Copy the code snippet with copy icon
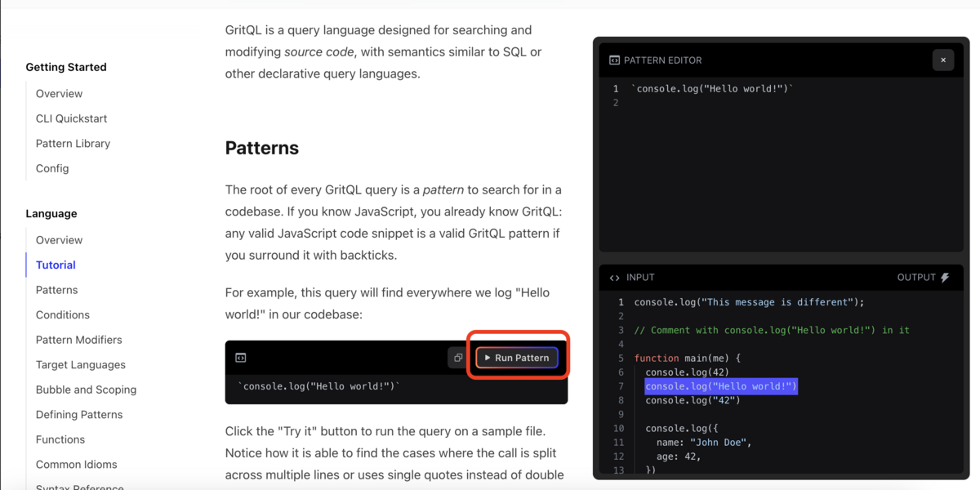Image resolution: width=980 pixels, height=490 pixels. (458, 358)
